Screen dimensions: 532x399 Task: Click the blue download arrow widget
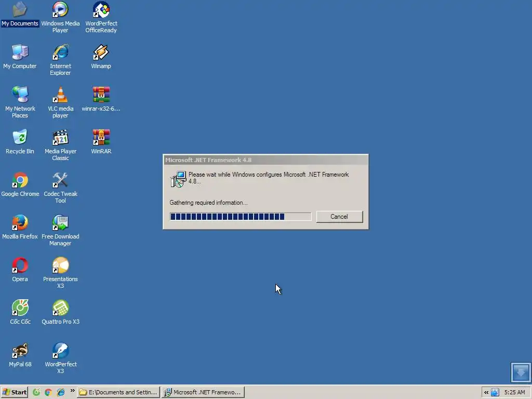click(521, 372)
